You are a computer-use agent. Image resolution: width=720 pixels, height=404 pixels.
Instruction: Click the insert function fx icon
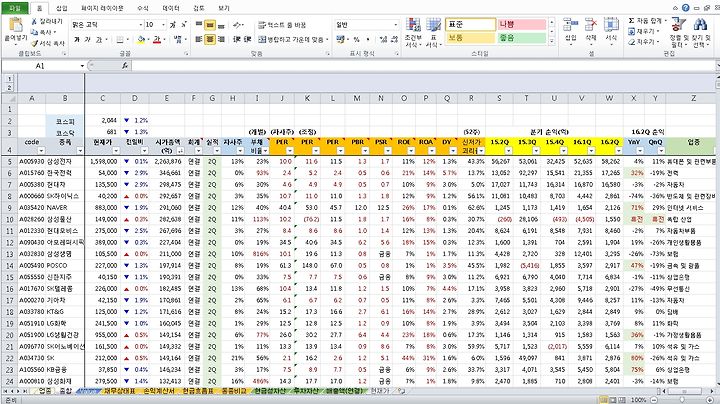(125, 66)
